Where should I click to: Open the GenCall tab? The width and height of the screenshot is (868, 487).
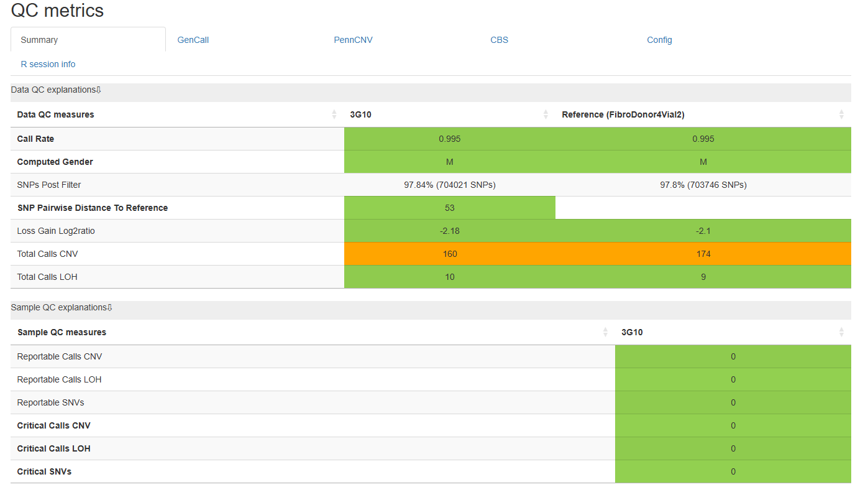193,40
